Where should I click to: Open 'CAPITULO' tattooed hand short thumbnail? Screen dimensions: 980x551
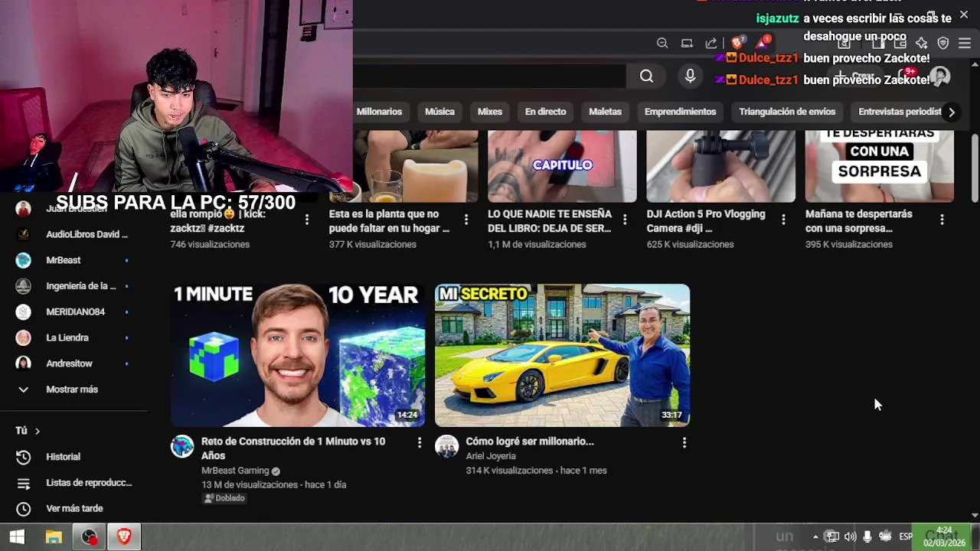(x=562, y=166)
